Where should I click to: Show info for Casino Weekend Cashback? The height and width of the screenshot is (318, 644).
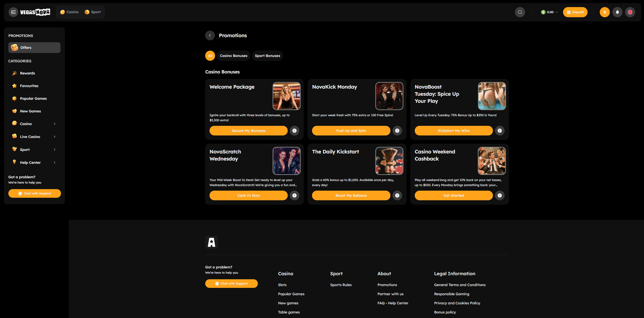[x=500, y=195]
